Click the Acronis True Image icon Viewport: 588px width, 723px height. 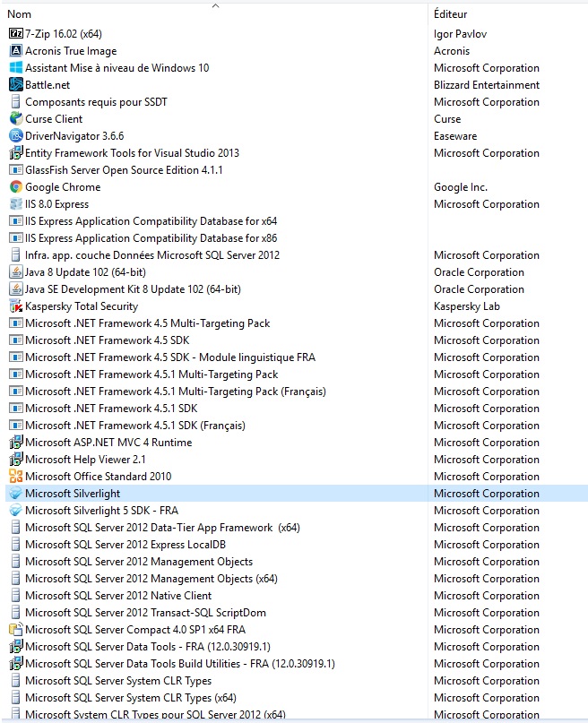[x=15, y=51]
